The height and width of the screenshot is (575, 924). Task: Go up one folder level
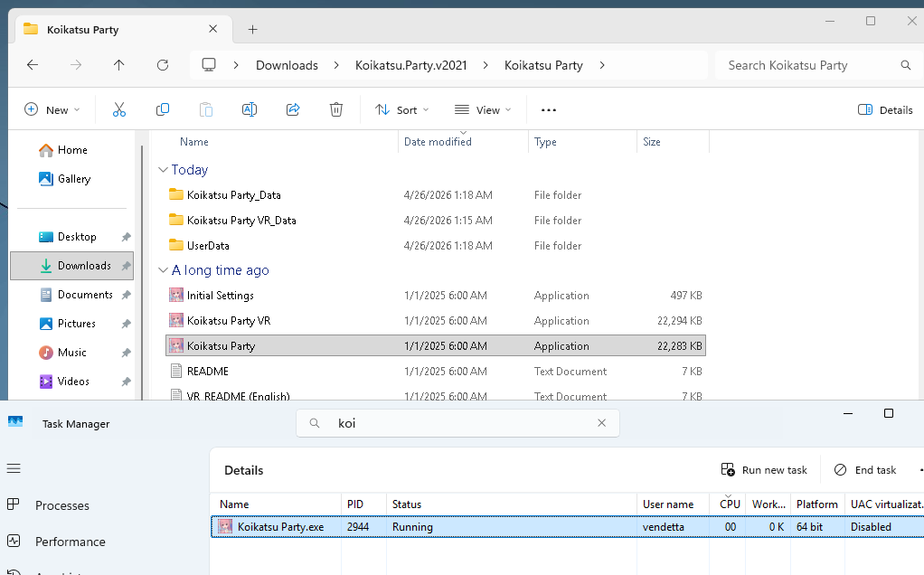coord(118,65)
